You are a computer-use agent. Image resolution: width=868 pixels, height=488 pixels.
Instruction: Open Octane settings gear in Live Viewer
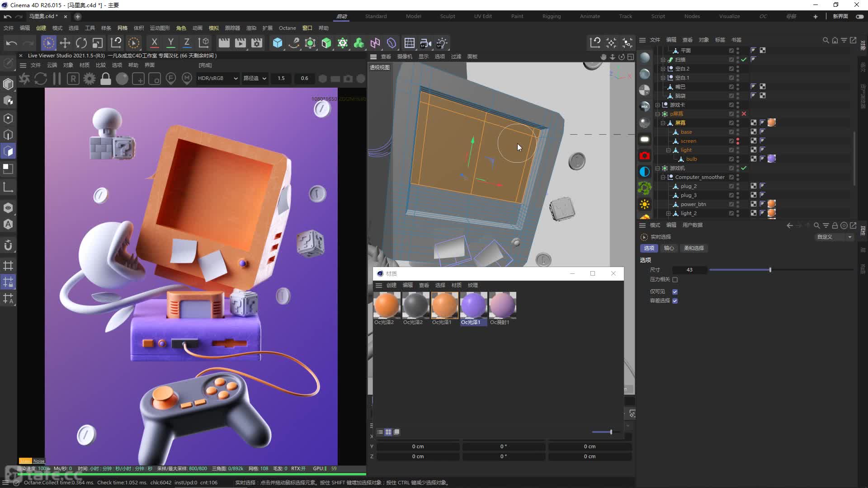click(90, 79)
